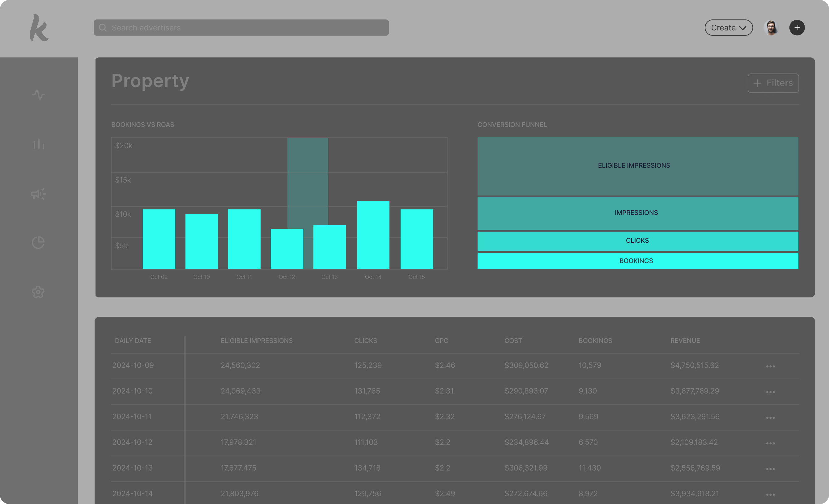Open the activity pulse sidebar icon

tap(39, 94)
